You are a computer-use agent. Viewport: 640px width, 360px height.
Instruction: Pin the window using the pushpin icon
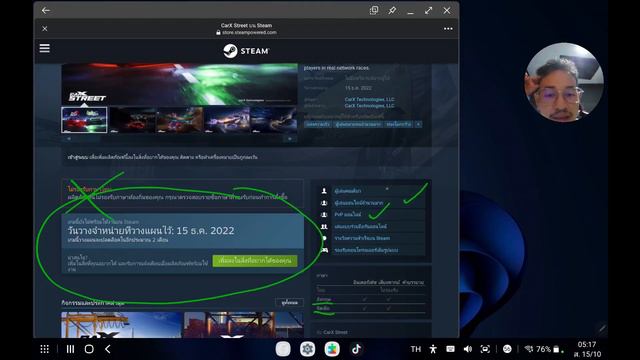(392, 11)
